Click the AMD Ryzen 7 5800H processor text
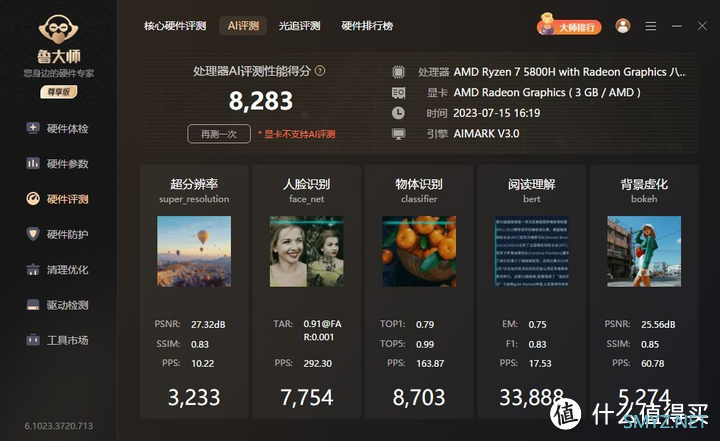 [x=569, y=72]
